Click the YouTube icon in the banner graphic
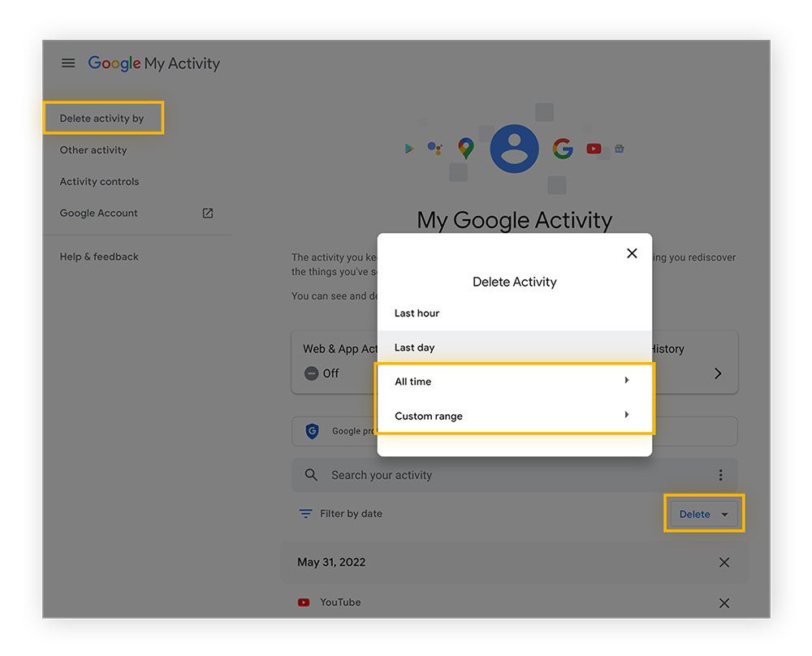Viewport: 812px width, 656px height. tap(594, 149)
